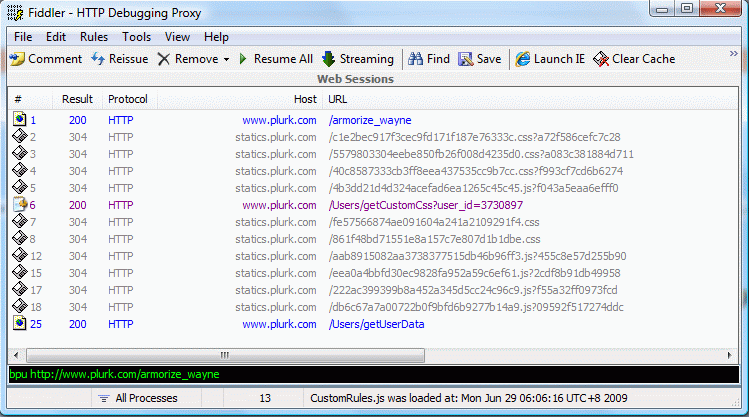Expand the toolbar overflow chevron
Viewport: 749px width, 417px height.
[x=734, y=53]
